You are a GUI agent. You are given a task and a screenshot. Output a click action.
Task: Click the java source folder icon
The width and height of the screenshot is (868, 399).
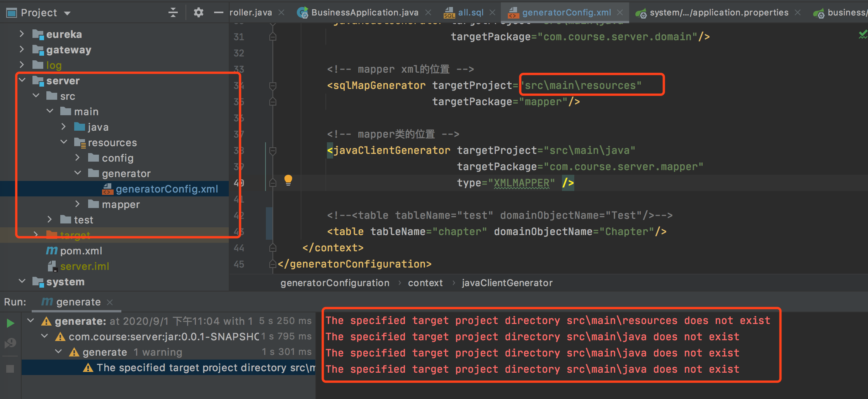point(80,127)
